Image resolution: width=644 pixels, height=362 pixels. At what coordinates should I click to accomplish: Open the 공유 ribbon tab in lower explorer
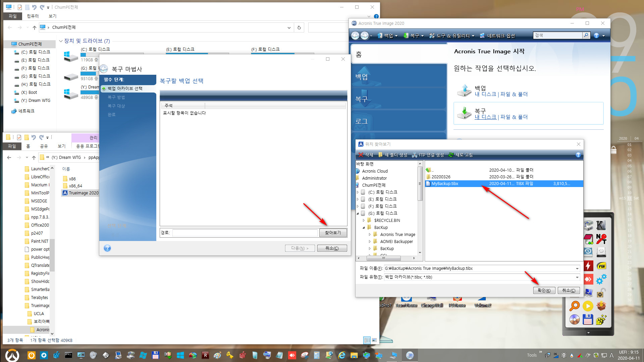pos(44,146)
